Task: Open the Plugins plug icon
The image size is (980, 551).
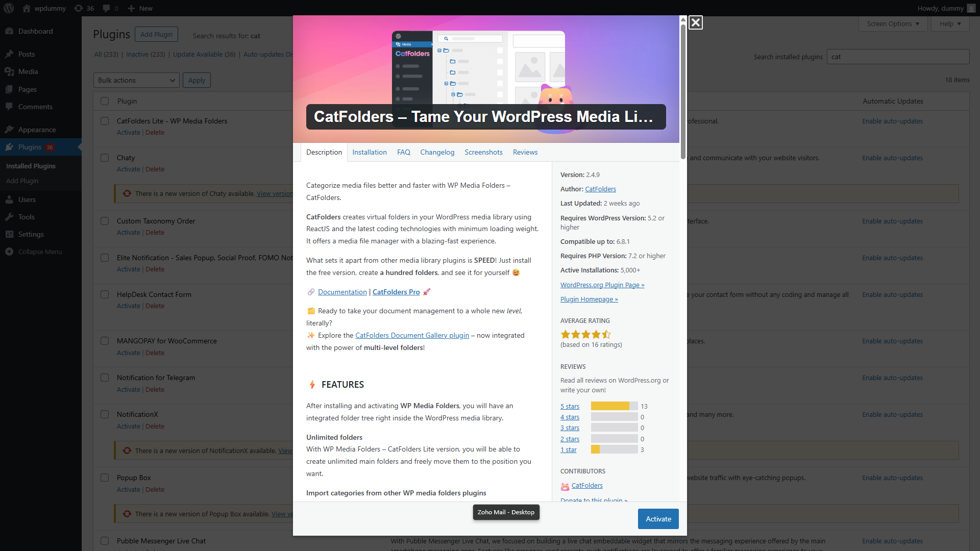Action: pos(9,147)
